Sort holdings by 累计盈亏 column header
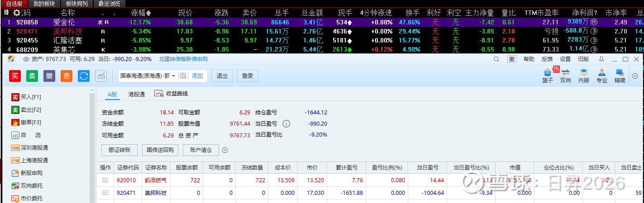Viewport: 644px width, 203px height. coord(347,167)
